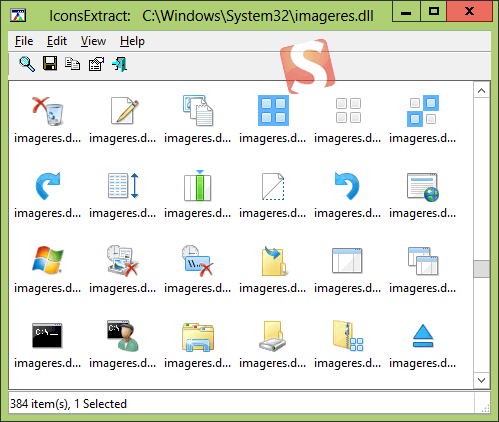499x422 pixels.
Task: Select the checkered blue and gray squares icon
Action: (423, 111)
